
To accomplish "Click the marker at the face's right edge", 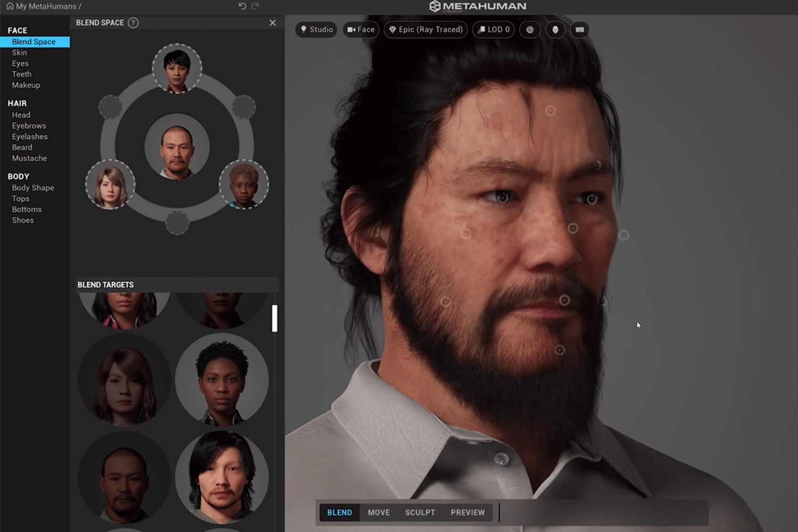I will tap(624, 235).
